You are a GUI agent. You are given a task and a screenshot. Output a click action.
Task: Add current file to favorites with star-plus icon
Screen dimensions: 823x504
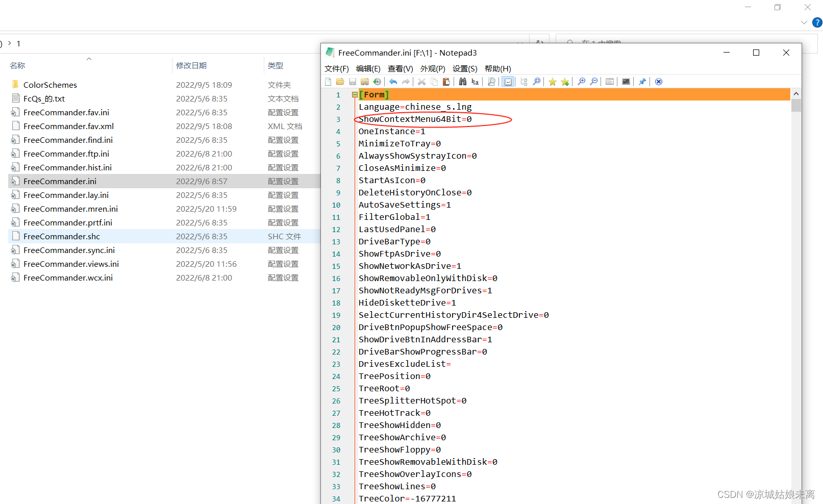pyautogui.click(x=565, y=82)
